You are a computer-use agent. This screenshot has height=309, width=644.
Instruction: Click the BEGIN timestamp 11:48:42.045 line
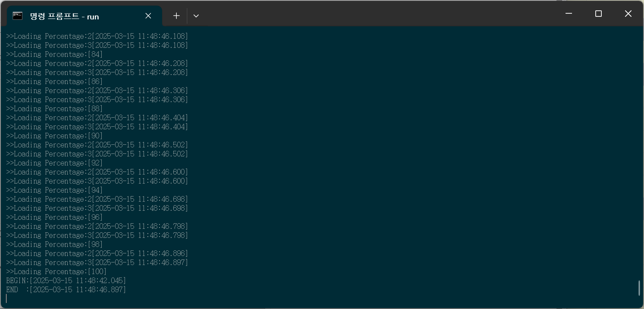tap(66, 281)
